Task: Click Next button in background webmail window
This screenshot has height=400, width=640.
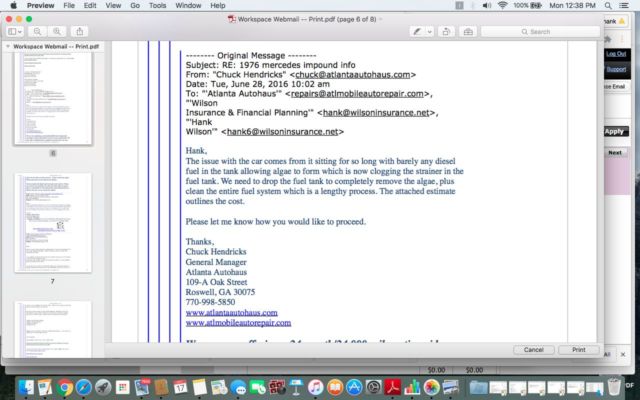Action: coord(615,153)
